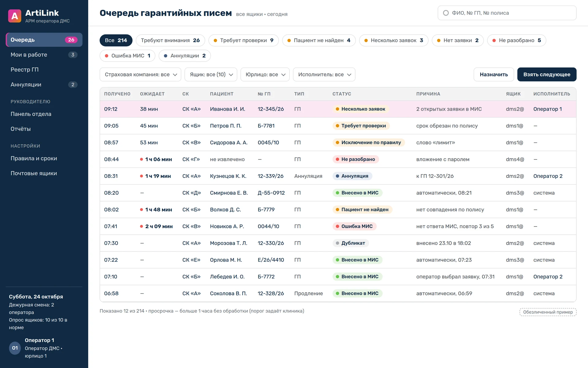
Task: Go to 'Отчёты' in sidebar
Action: coord(44,129)
